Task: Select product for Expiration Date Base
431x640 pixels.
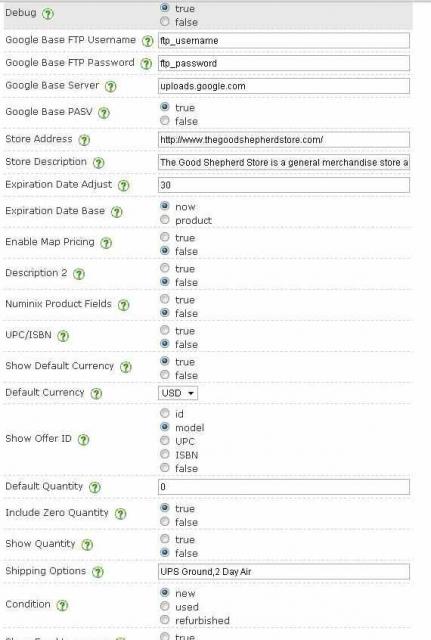Action: (164, 220)
